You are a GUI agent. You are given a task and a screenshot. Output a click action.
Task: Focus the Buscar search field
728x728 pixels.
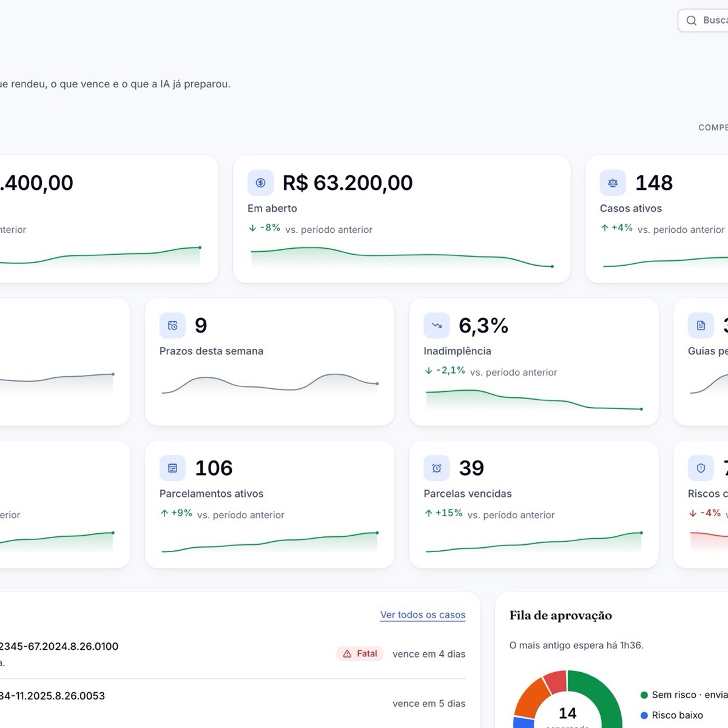point(704,21)
